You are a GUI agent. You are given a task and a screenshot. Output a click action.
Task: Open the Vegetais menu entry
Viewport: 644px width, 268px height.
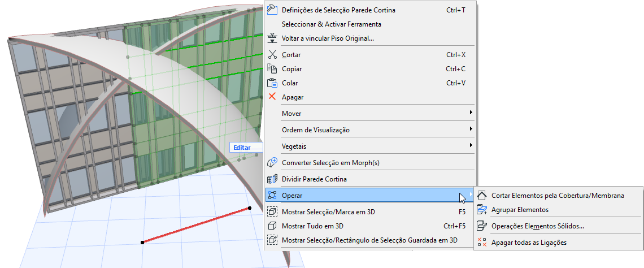click(x=370, y=146)
